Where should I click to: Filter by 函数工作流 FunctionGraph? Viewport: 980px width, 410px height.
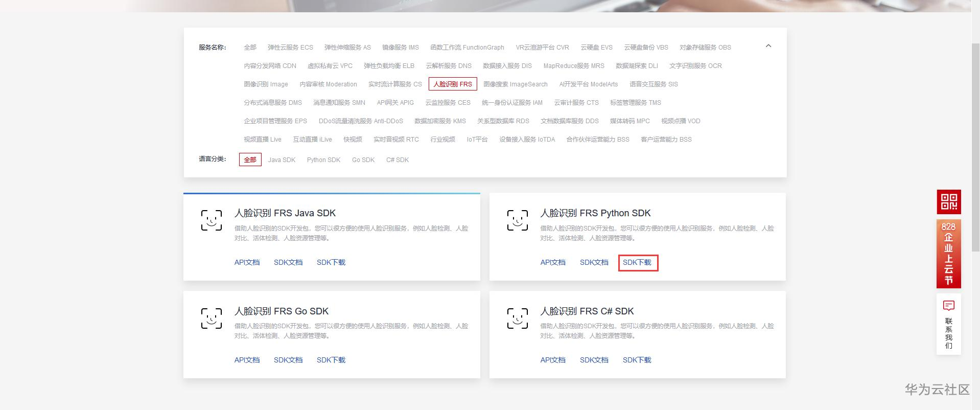[x=467, y=48]
